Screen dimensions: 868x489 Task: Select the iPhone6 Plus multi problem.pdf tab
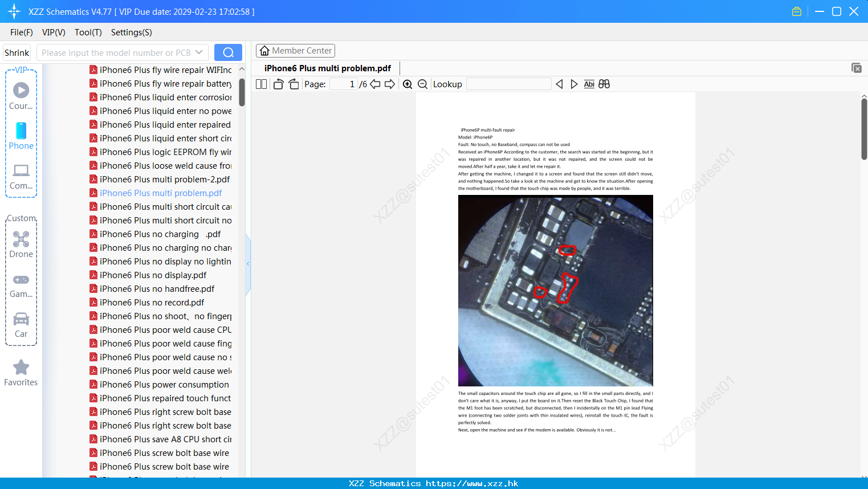pyautogui.click(x=328, y=68)
